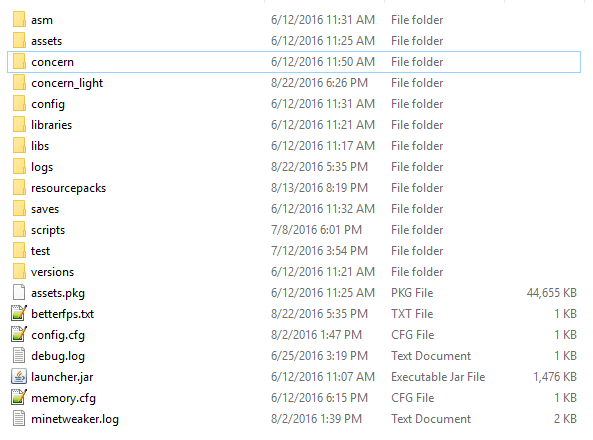Select the versions folder name

point(53,272)
